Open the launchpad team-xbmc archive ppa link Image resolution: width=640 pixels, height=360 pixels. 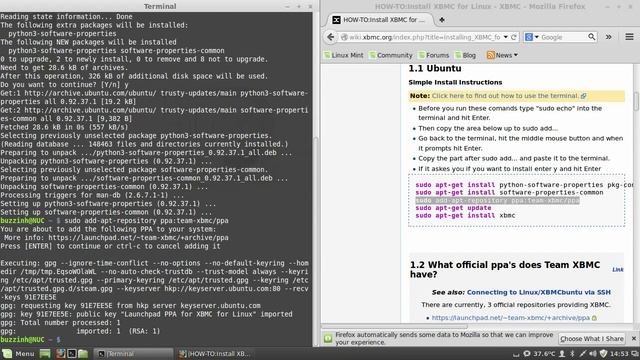pos(511,318)
